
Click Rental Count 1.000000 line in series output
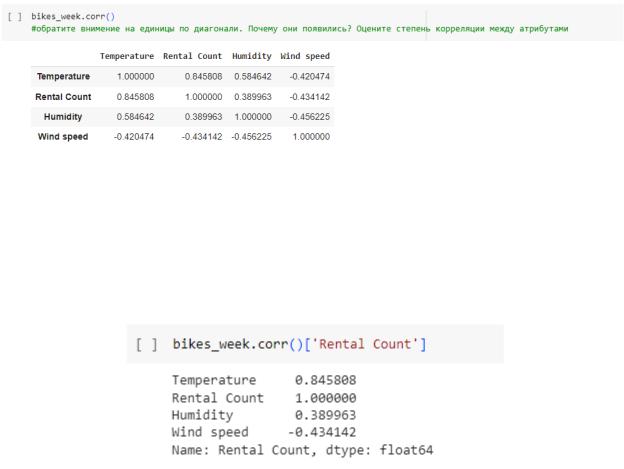click(x=264, y=398)
